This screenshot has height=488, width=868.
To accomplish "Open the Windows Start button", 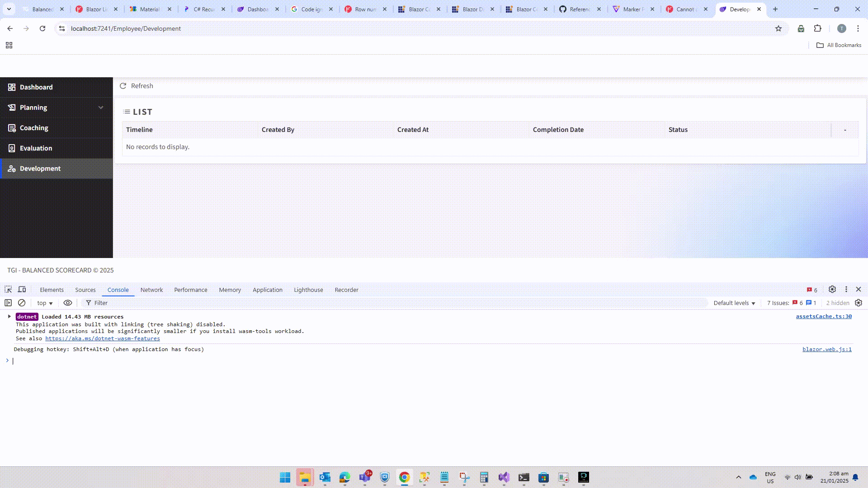I will click(285, 478).
